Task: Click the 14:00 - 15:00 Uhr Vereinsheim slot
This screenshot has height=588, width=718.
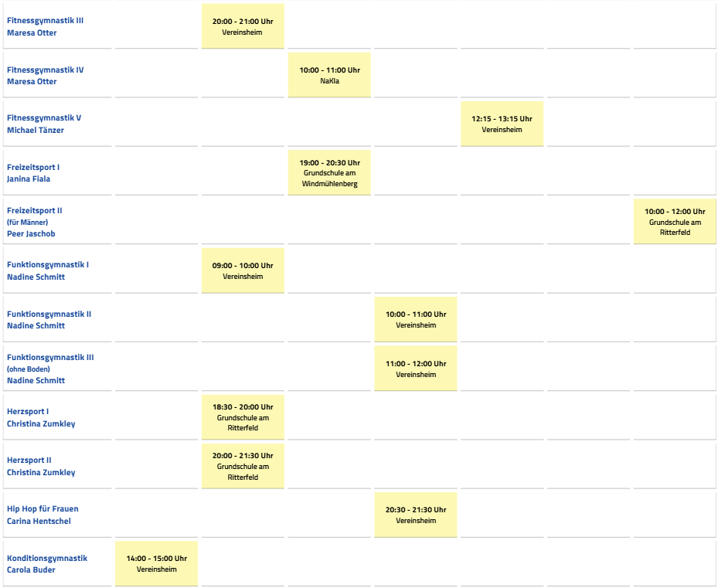Action: (x=156, y=563)
